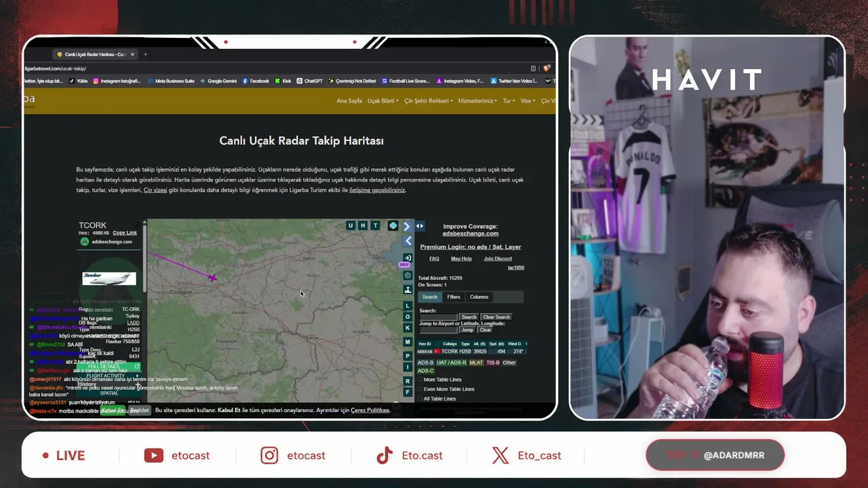The height and width of the screenshot is (488, 868).
Task: Click the aircraft search input field
Action: click(438, 317)
